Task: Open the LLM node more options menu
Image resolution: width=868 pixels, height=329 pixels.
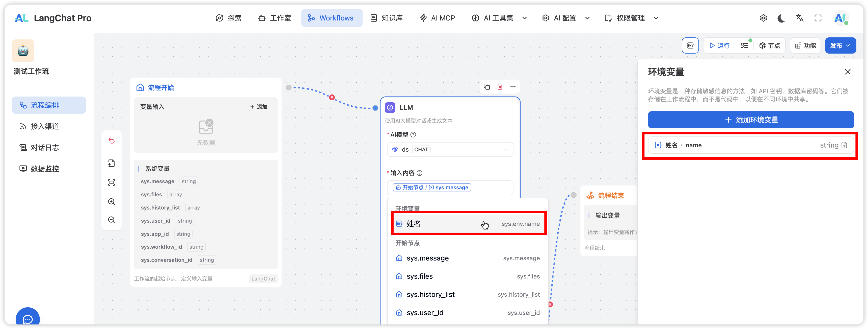Action: tap(512, 87)
